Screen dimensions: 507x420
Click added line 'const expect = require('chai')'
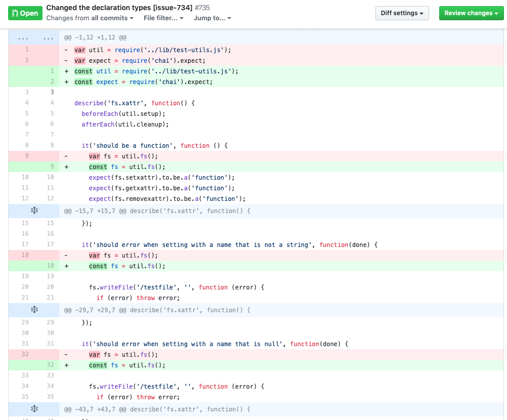tap(144, 82)
